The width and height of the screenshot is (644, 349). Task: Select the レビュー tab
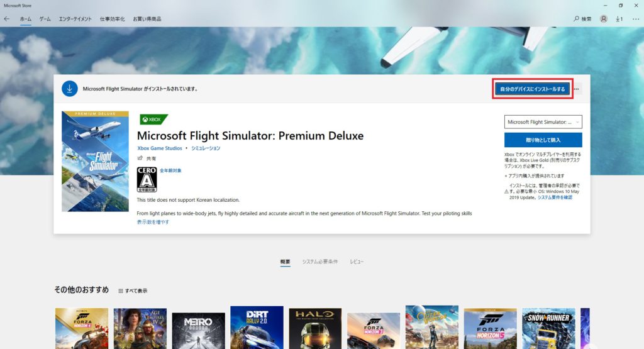(x=357, y=262)
